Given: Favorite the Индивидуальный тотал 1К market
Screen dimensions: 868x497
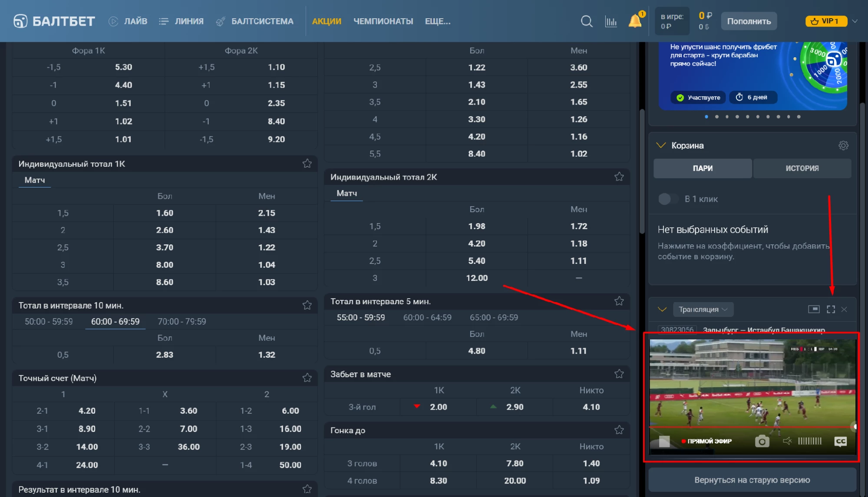Looking at the screenshot, I should pos(307,164).
